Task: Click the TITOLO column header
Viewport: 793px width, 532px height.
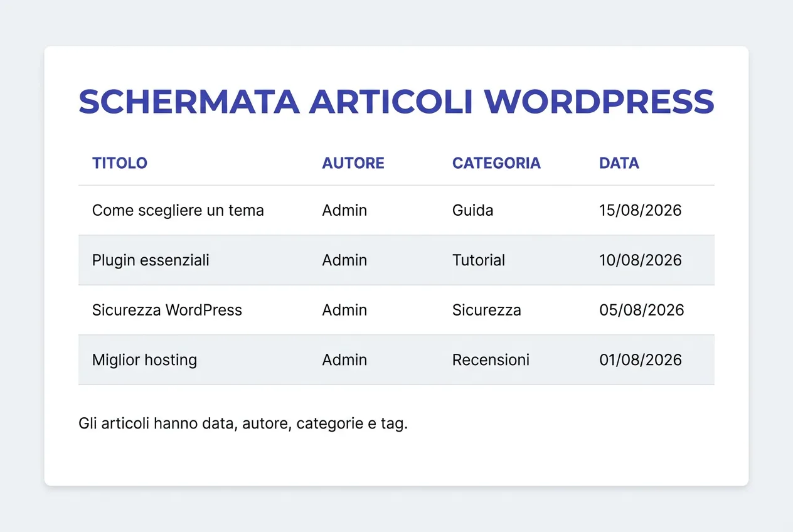Action: (x=120, y=163)
